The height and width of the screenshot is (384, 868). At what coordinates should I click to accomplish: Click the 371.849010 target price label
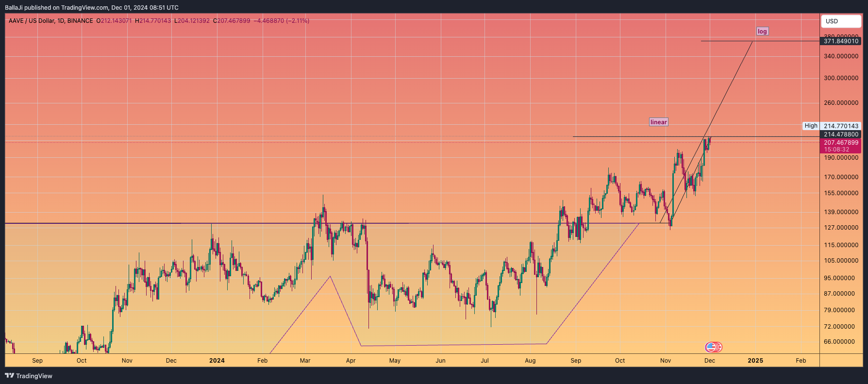pyautogui.click(x=841, y=41)
